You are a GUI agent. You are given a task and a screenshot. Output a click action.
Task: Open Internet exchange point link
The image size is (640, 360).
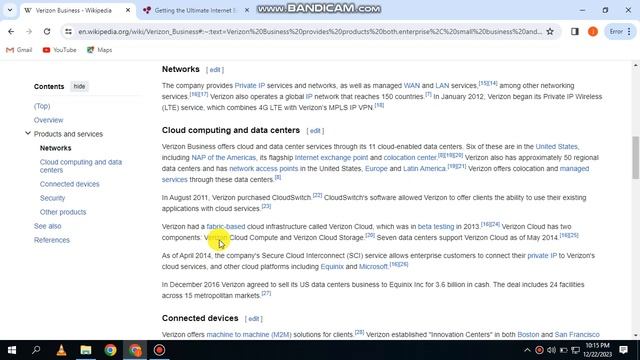(331, 157)
